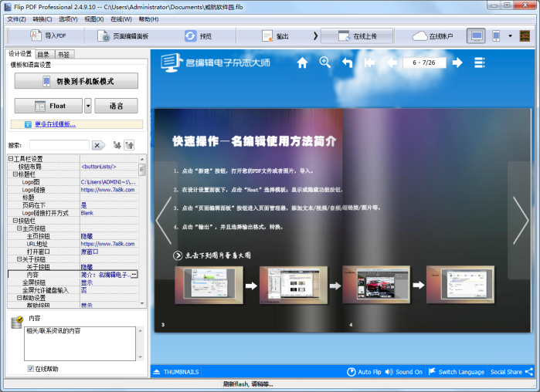
Task: Click the online upload (在线上传) button
Action: 357,35
